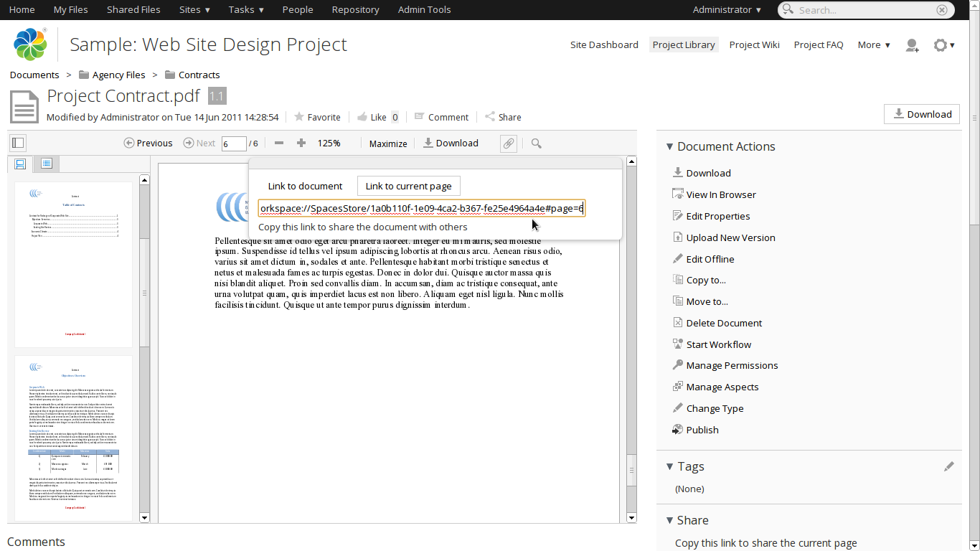Show page thumbnails view in sidebar

[20, 164]
